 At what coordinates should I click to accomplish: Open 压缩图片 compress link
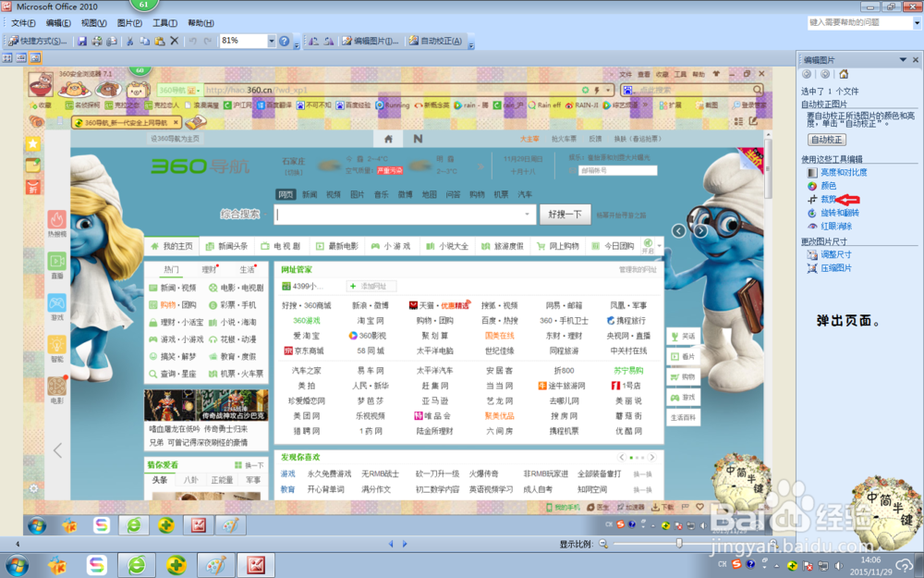tap(835, 268)
